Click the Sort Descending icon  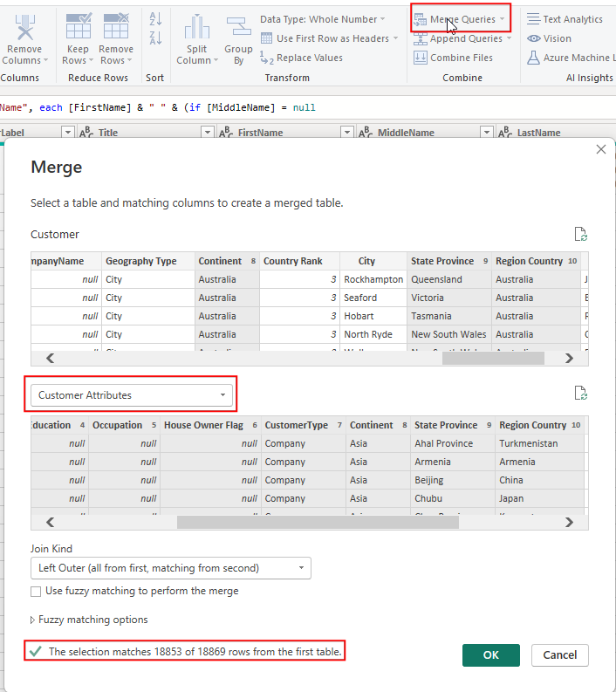156,38
